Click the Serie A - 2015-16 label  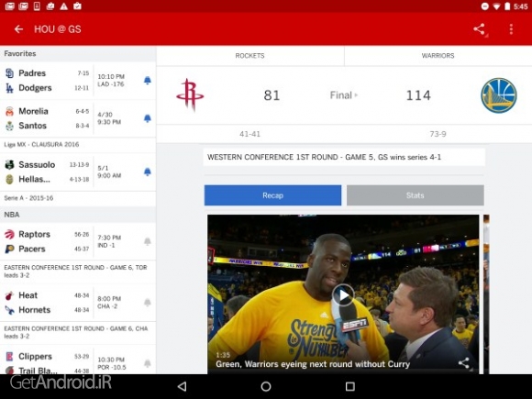click(28, 198)
